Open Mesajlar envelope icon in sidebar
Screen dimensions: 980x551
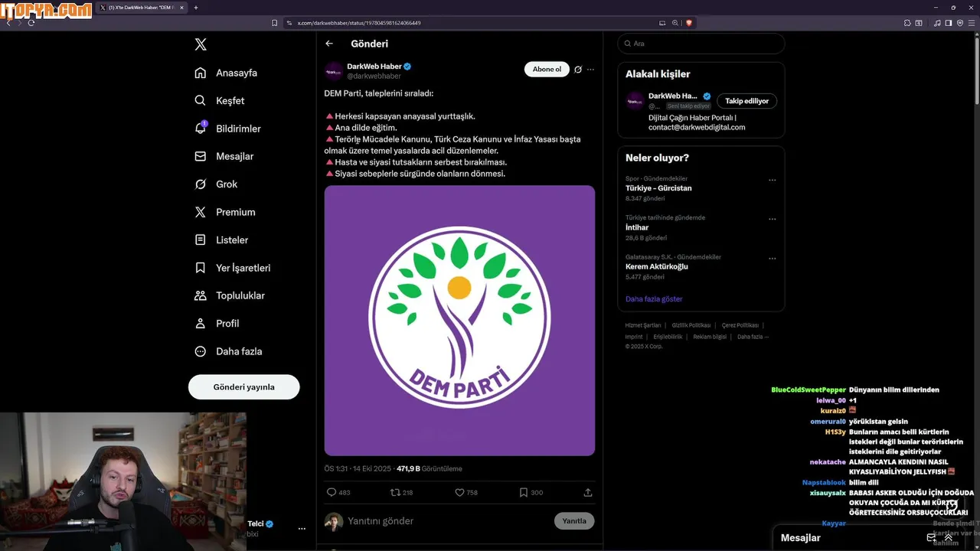tap(200, 156)
